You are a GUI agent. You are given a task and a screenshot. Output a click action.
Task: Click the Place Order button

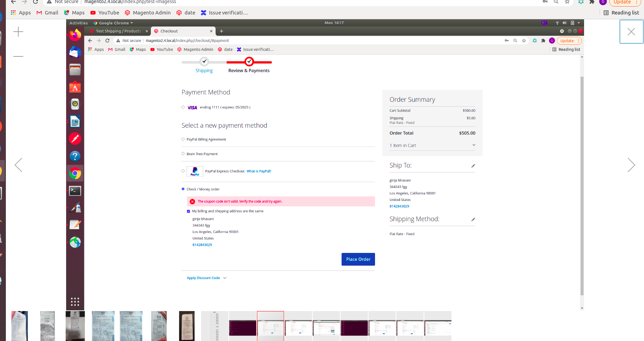[x=358, y=259]
